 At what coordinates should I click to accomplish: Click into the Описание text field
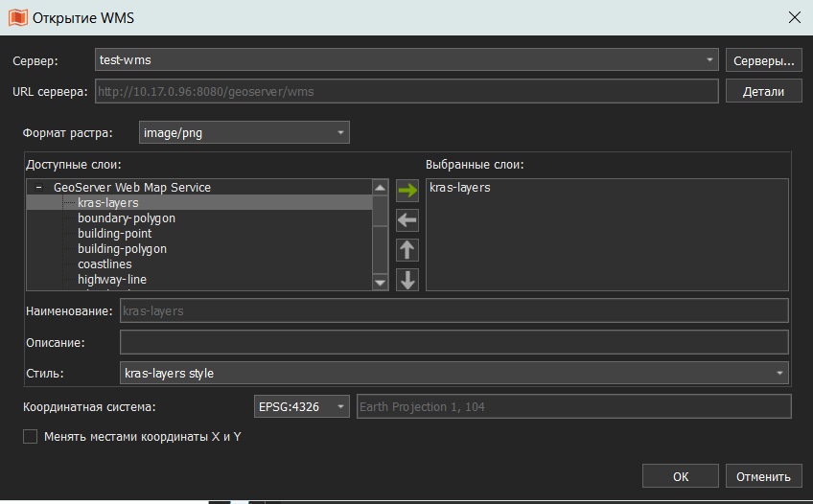453,342
